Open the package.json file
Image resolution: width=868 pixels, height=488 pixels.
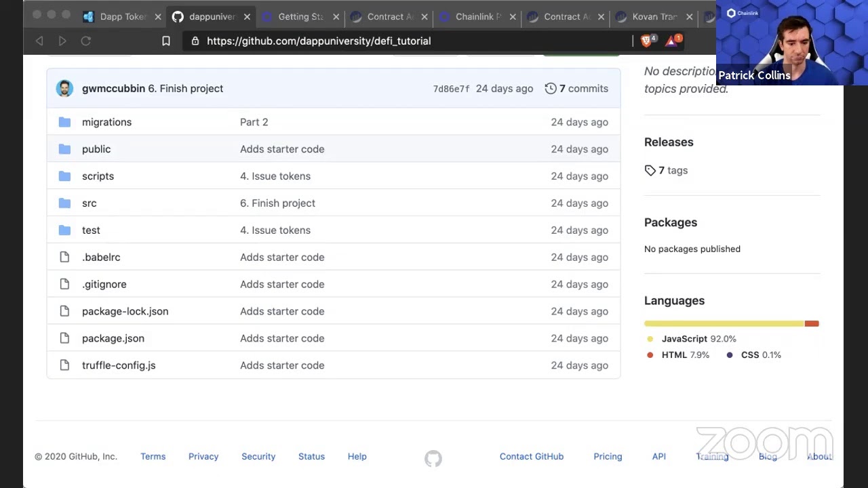coord(113,338)
